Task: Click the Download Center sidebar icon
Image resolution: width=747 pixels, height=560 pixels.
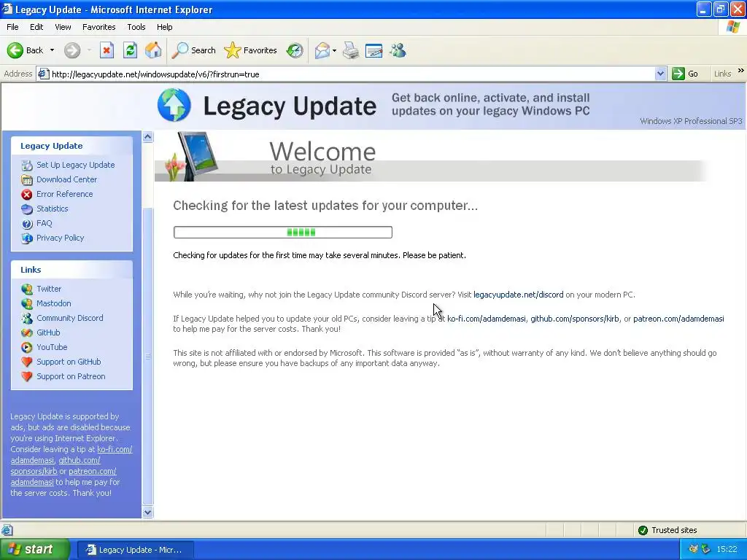Action: [x=27, y=180]
